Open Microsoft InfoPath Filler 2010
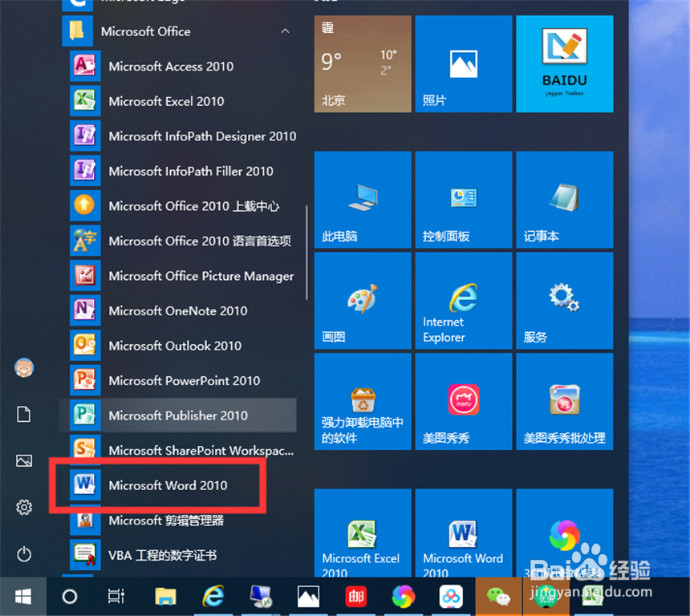The image size is (690, 616). click(178, 171)
